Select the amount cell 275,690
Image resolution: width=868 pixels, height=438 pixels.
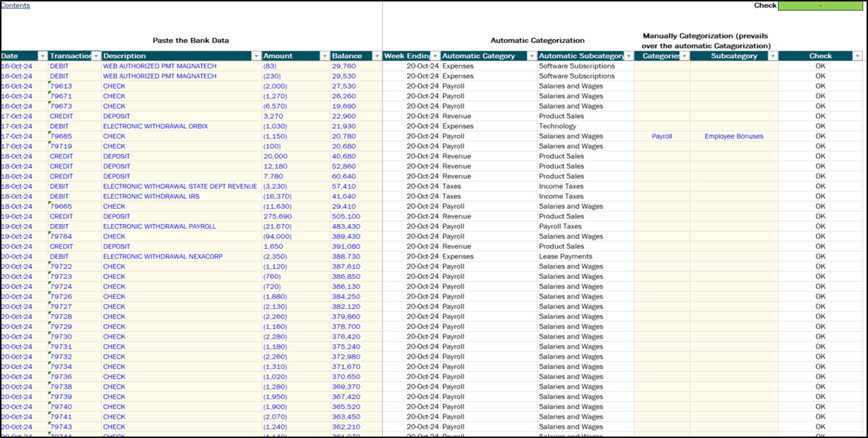pos(295,217)
